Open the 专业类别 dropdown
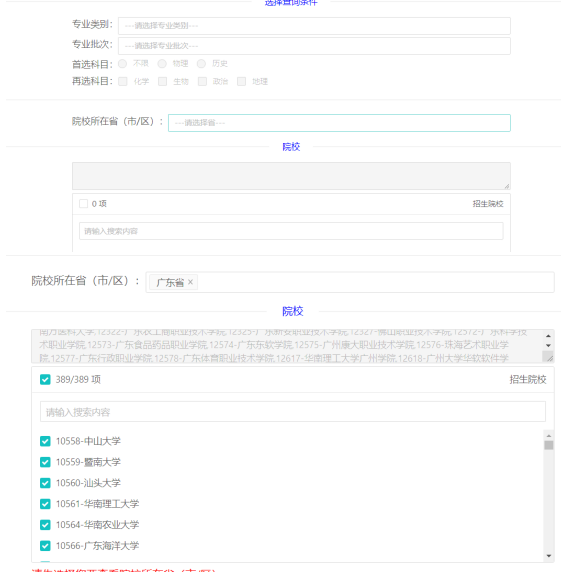 pyautogui.click(x=314, y=26)
